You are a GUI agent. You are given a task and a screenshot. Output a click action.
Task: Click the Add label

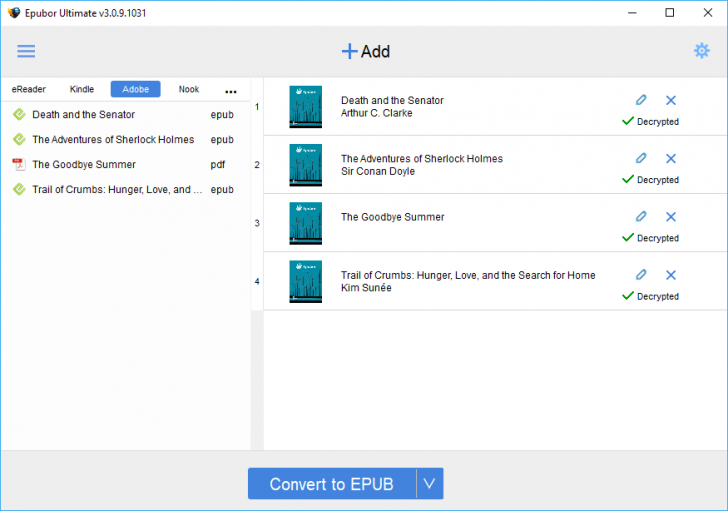click(x=376, y=52)
